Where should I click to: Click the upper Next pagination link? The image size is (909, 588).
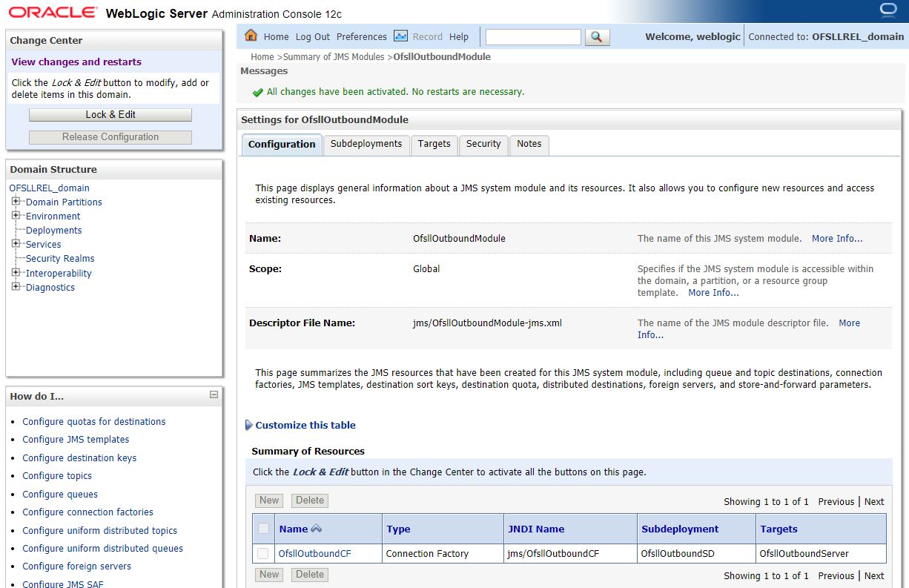tap(874, 501)
